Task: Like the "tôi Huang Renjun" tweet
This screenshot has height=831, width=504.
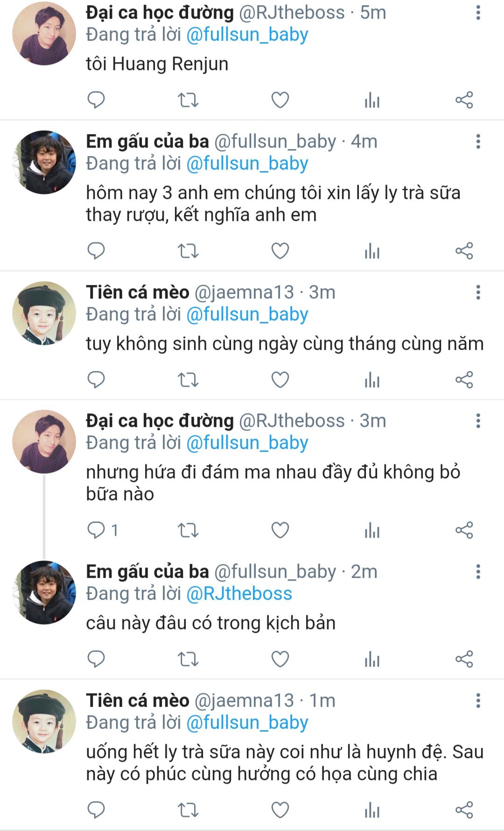Action: pyautogui.click(x=280, y=100)
